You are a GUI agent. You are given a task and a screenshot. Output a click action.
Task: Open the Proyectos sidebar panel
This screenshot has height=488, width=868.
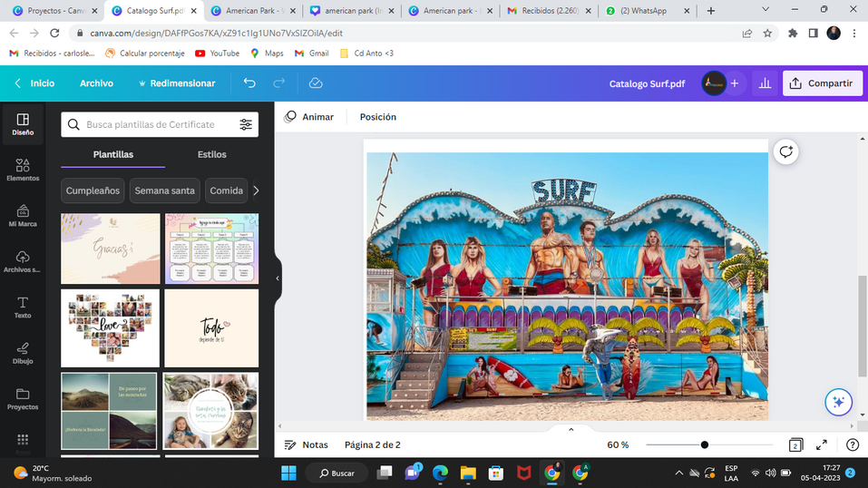tap(23, 399)
